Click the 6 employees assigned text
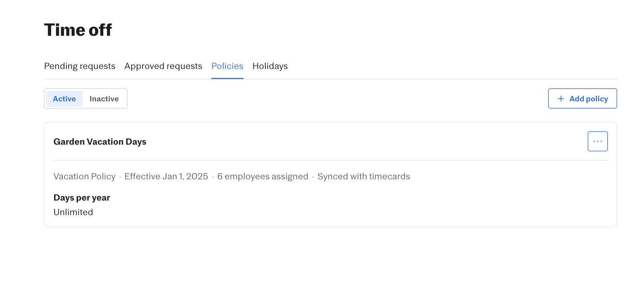The image size is (644, 296). 263,176
